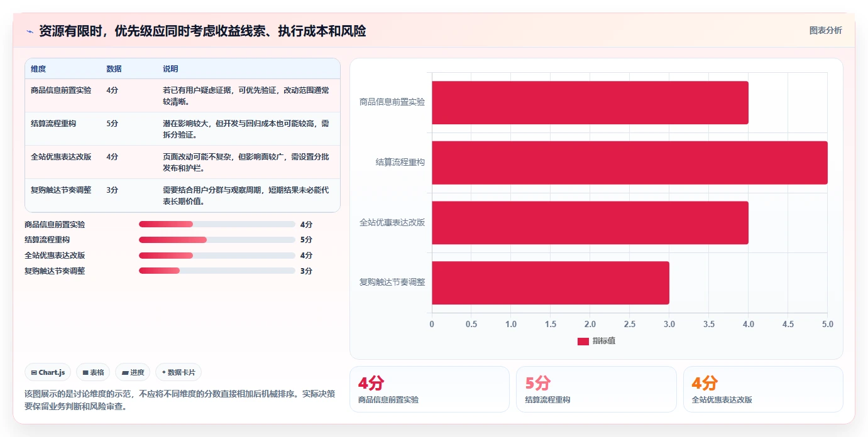This screenshot has height=437, width=868.
Task: Click the description starting with 需要结合用户分群
Action: pos(246,195)
